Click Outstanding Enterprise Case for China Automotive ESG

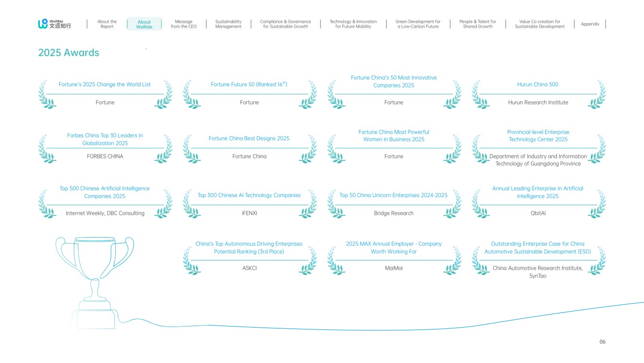538,248
